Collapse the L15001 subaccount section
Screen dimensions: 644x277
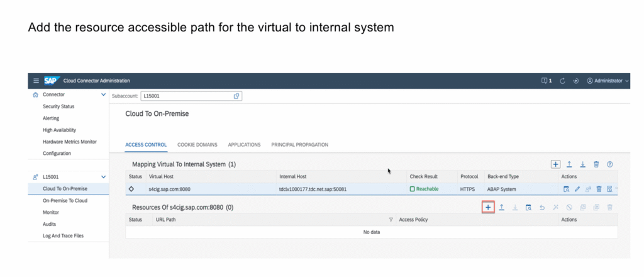pos(103,178)
